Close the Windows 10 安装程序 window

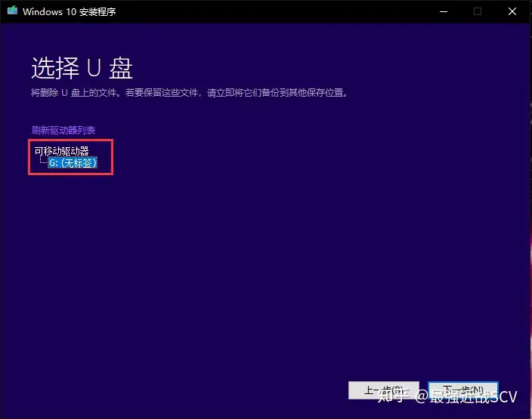coord(512,11)
